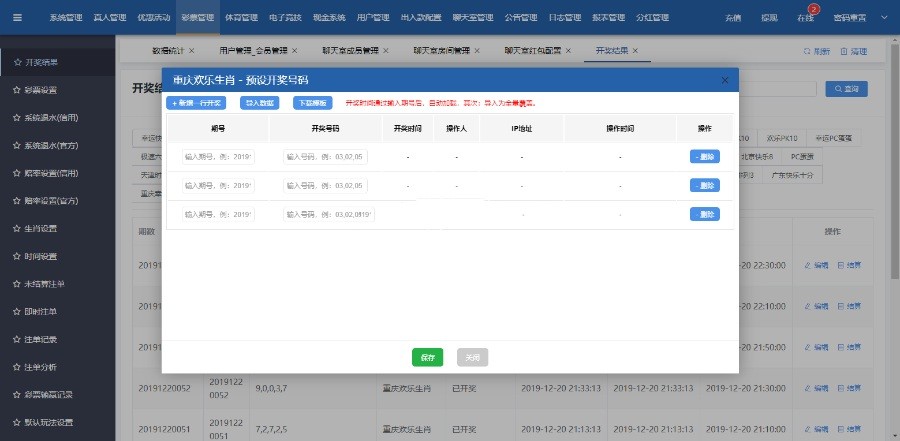Click the second row's 开奖号码 input field
This screenshot has width=900, height=441.
328,185
